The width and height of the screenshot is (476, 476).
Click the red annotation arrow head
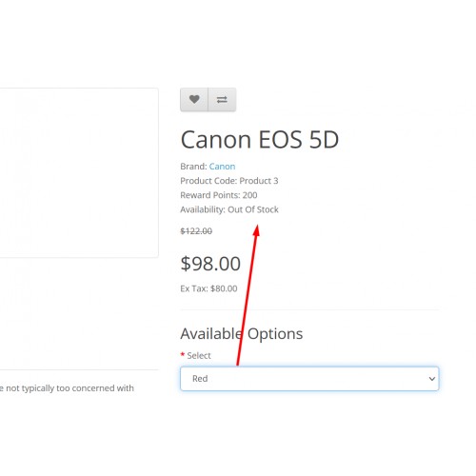coord(256,230)
